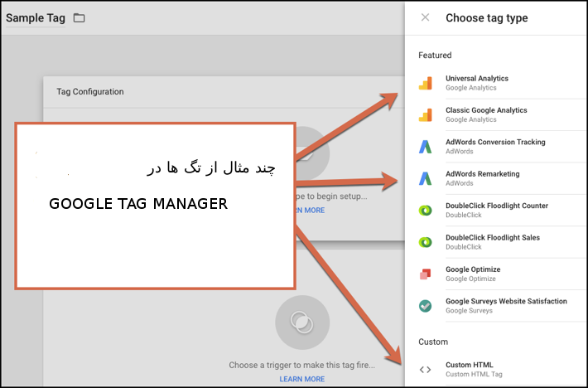Select Universal Analytics tag type
This screenshot has height=388, width=588.
click(496, 83)
